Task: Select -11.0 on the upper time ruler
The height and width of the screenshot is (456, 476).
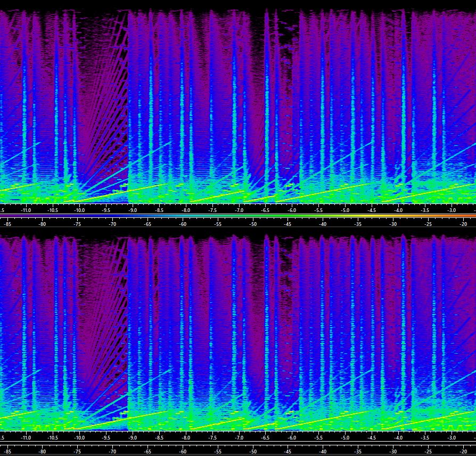Action: click(x=26, y=210)
